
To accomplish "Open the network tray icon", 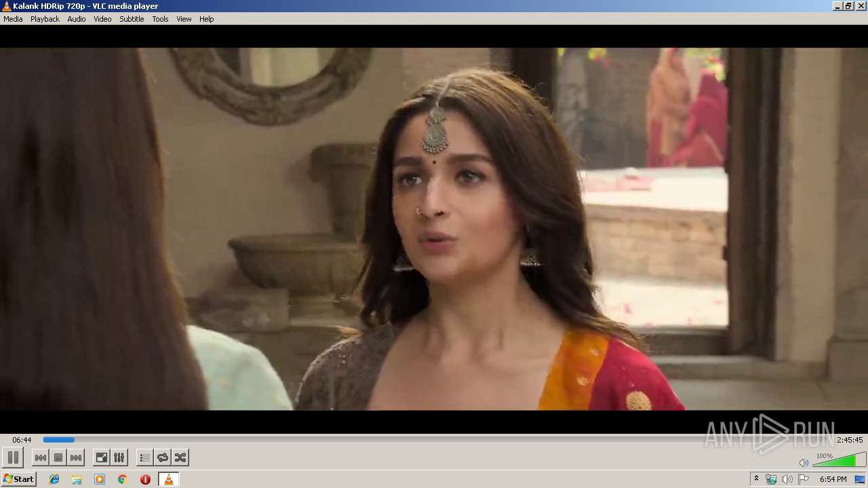I will (771, 479).
